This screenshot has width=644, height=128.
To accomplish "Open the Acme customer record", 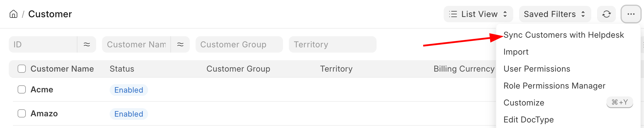I will pos(42,89).
